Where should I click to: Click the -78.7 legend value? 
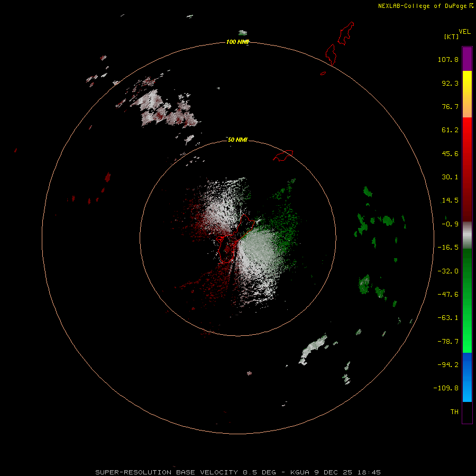point(448,342)
